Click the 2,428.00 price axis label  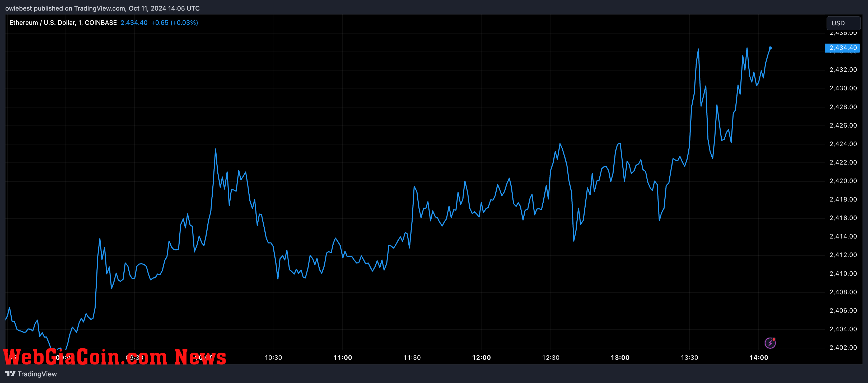[x=843, y=107]
